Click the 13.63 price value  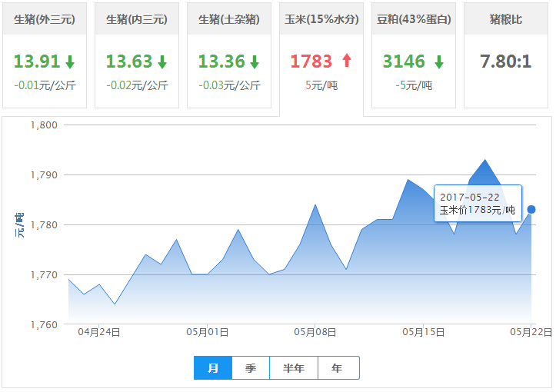click(129, 61)
